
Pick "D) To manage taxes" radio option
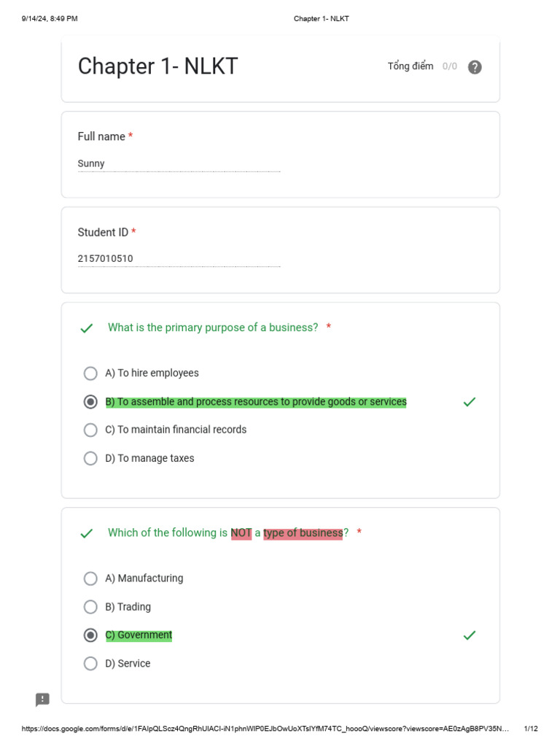[x=90, y=459]
